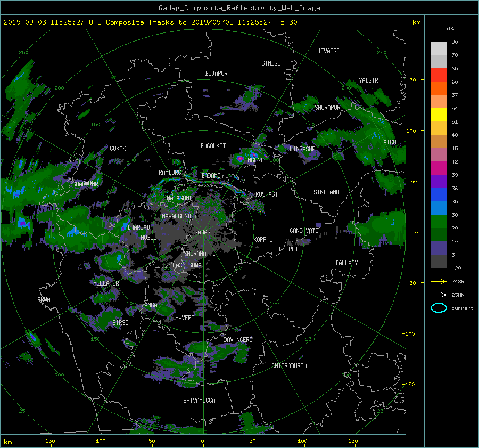Click the NARAGUND city label
Screen dimensions: 479x448
click(180, 198)
